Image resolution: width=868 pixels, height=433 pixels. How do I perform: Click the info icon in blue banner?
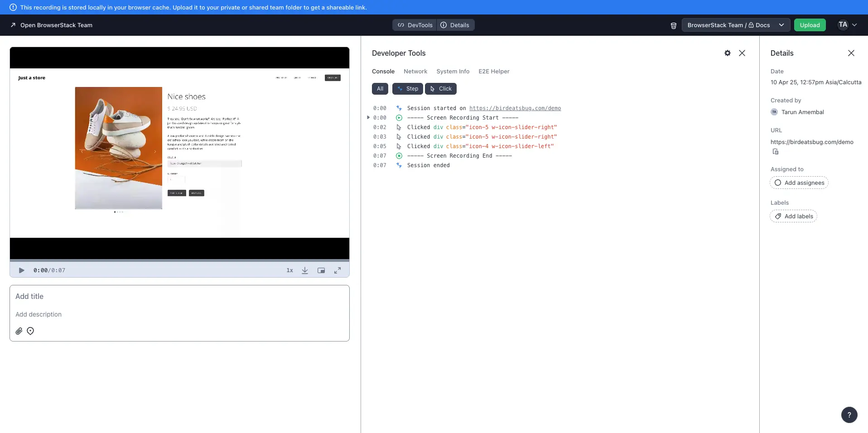(13, 7)
